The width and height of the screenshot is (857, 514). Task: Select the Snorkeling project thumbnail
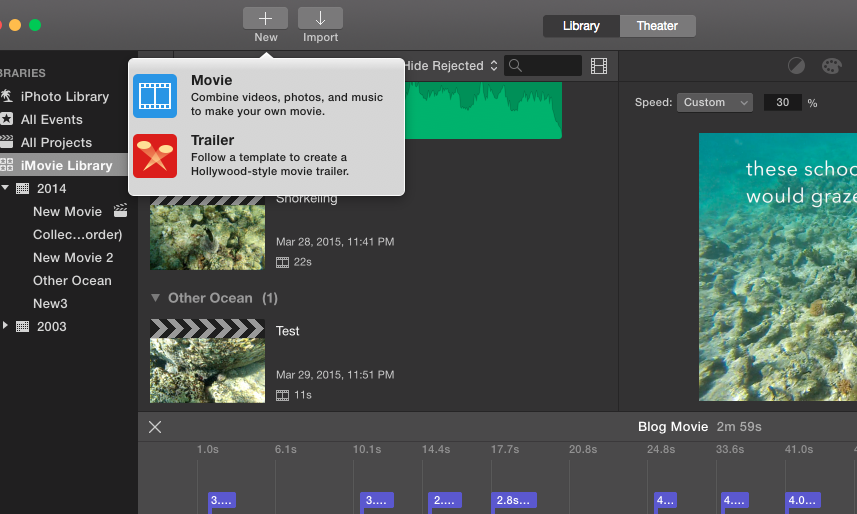[208, 233]
